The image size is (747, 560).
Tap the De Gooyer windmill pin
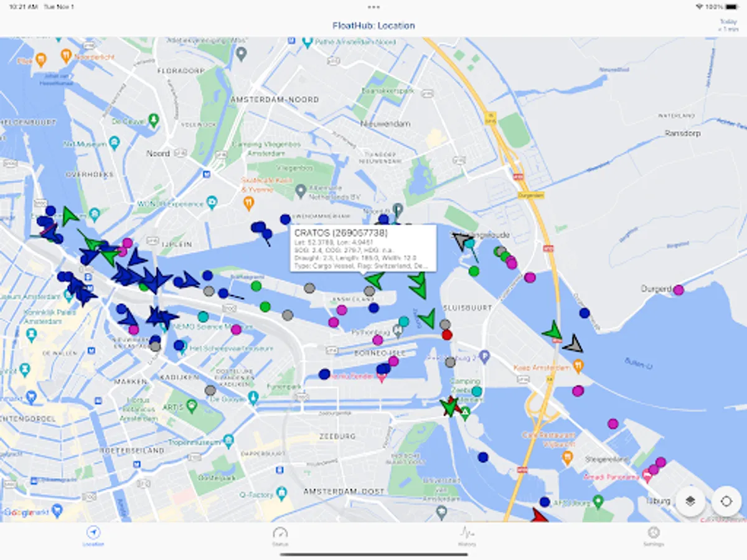point(253,396)
